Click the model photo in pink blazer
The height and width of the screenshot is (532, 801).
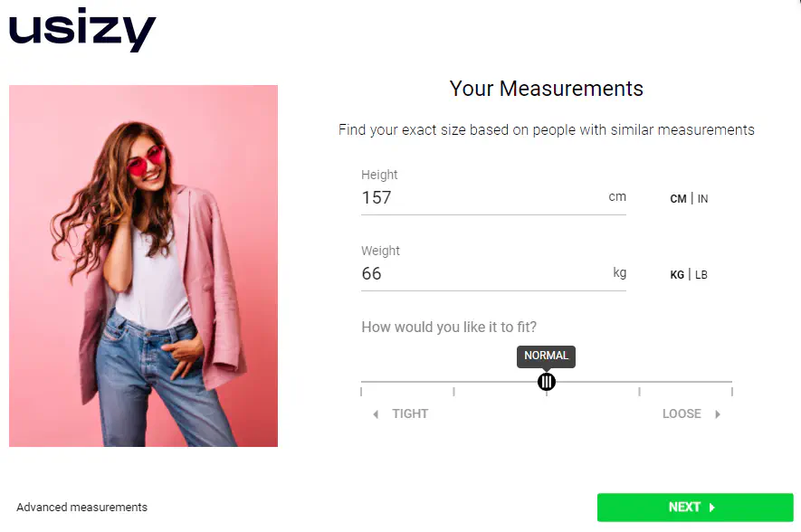pos(143,266)
